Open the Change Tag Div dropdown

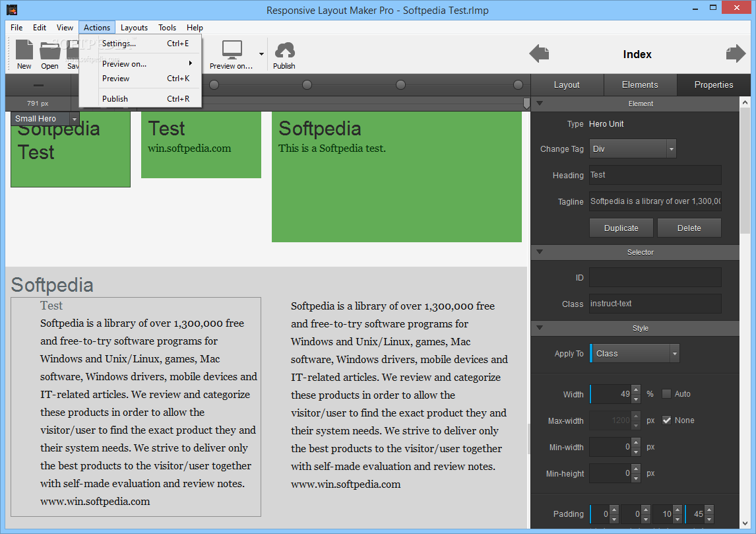671,149
